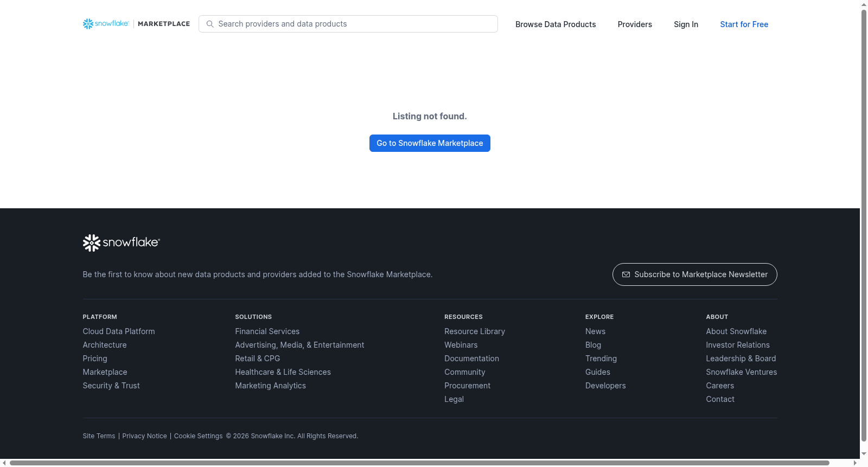The height and width of the screenshot is (467, 868).
Task: Open the Blog link
Action: 593,345
